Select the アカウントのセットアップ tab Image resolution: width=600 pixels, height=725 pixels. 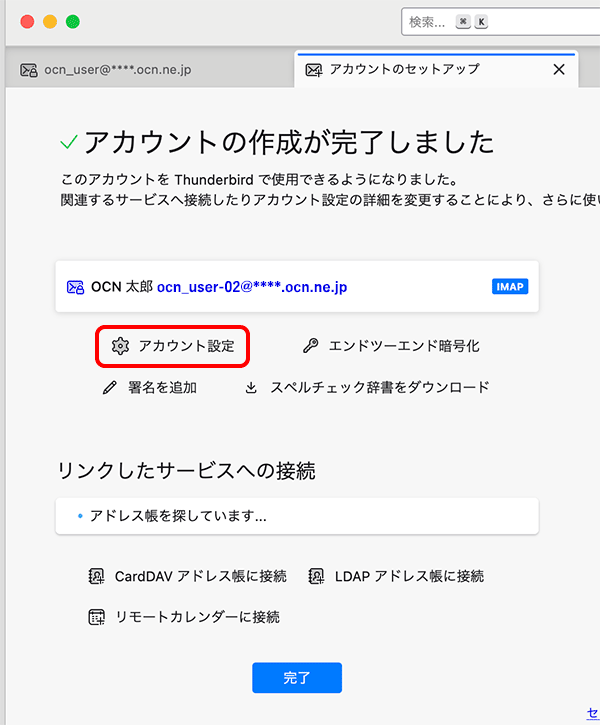[x=405, y=69]
